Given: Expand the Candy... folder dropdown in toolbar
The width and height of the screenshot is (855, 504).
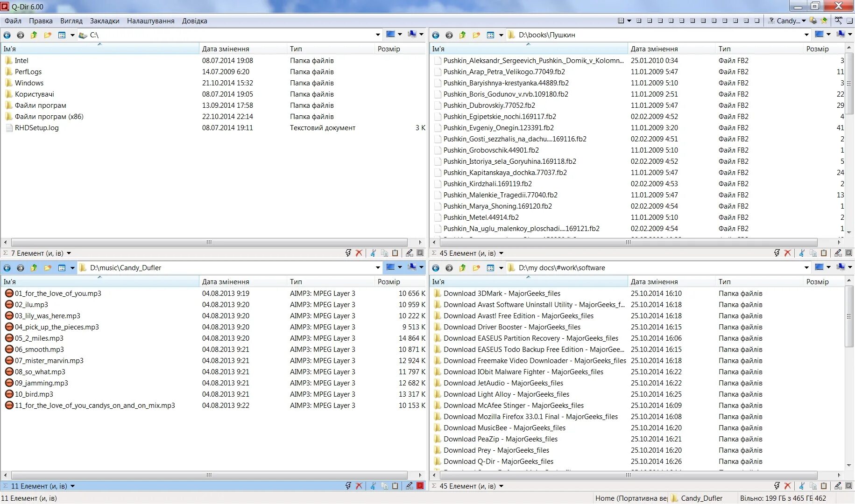Looking at the screenshot, I should pos(804,21).
